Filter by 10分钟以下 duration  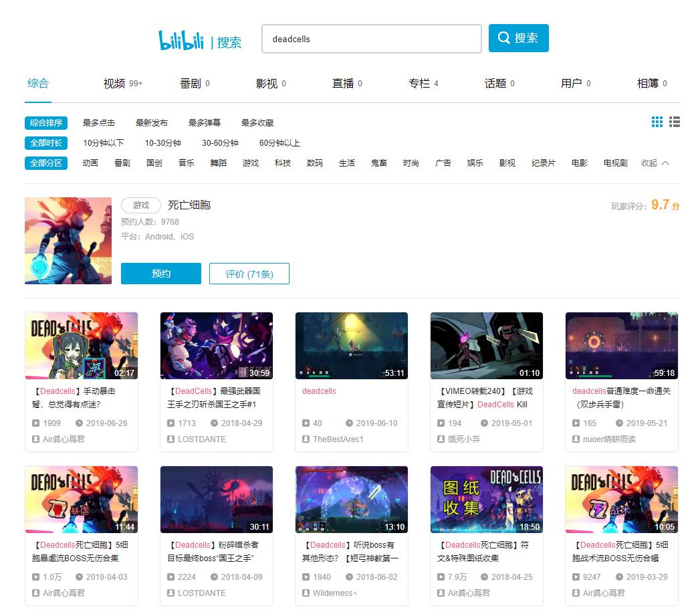coord(104,143)
